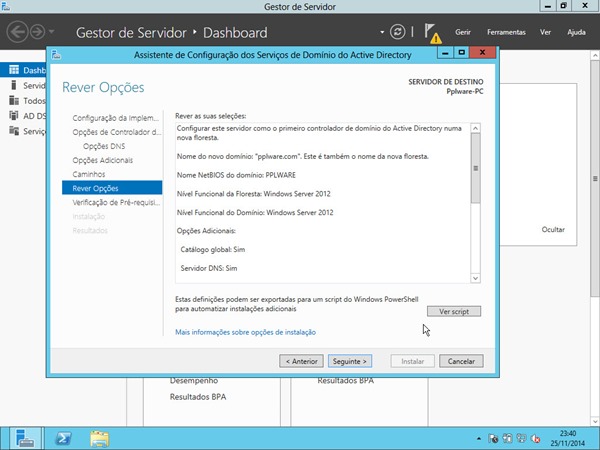Go to Opções de Controlador de Domínio step

[x=115, y=132]
